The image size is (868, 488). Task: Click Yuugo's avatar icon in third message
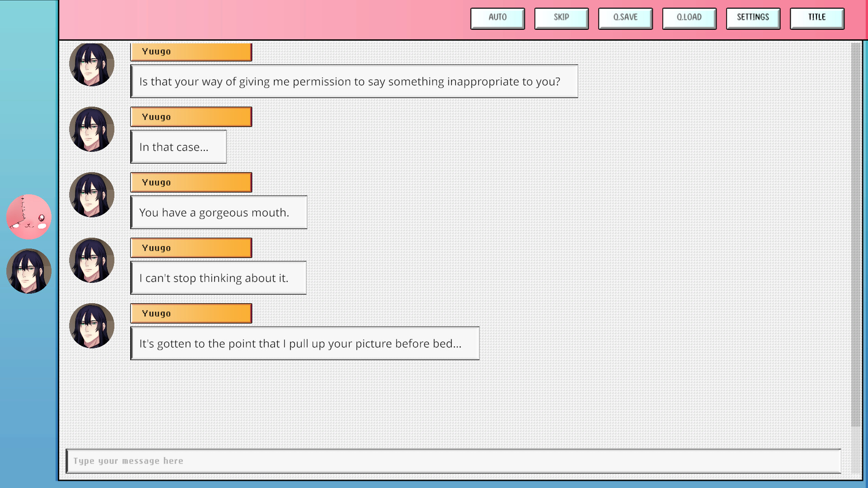tap(91, 195)
